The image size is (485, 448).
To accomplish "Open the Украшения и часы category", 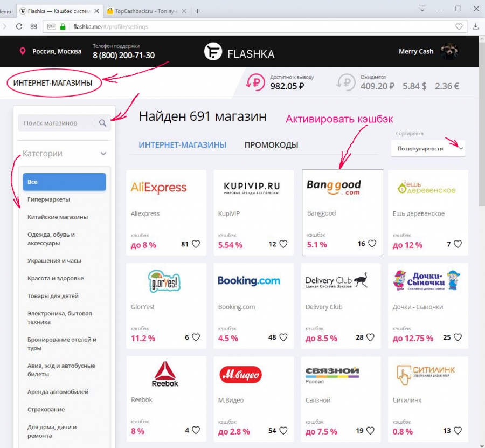I will pyautogui.click(x=54, y=260).
